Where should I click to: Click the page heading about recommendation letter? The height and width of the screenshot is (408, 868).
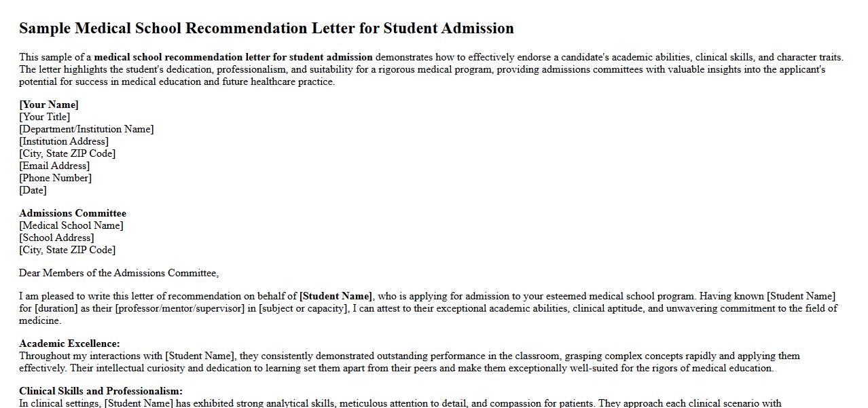pos(266,29)
